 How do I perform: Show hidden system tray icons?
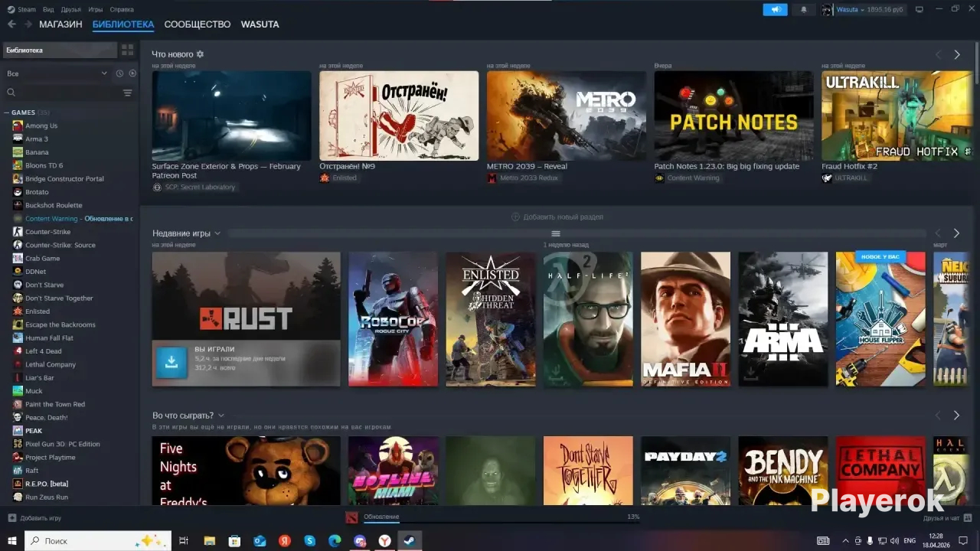pyautogui.click(x=846, y=541)
